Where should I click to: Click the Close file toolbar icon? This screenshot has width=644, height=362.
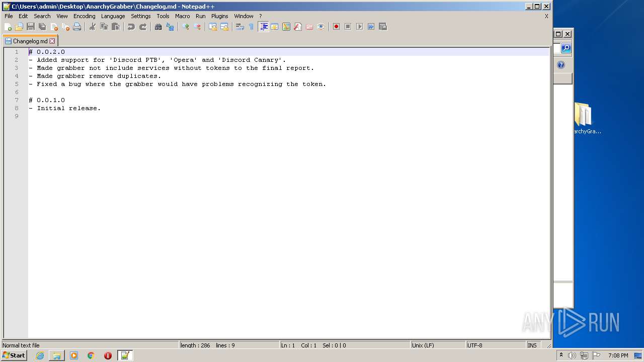point(54,27)
